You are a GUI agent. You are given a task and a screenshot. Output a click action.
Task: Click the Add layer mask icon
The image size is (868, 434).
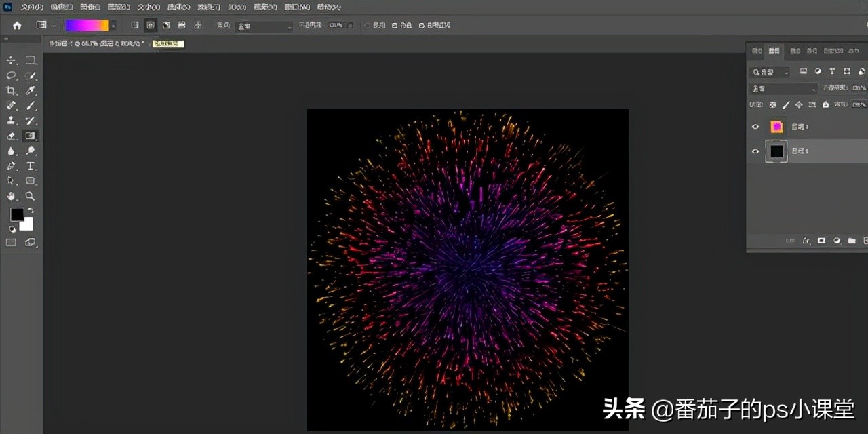pos(821,241)
